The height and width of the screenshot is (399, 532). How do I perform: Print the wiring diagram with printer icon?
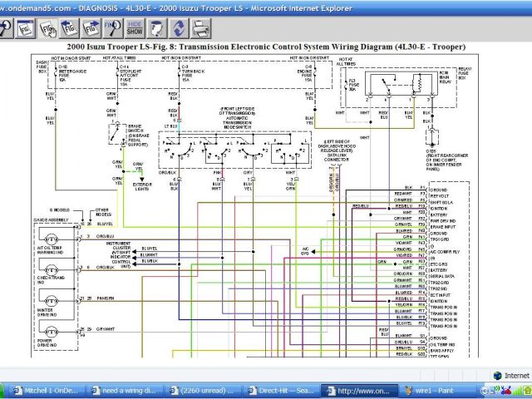[200, 27]
